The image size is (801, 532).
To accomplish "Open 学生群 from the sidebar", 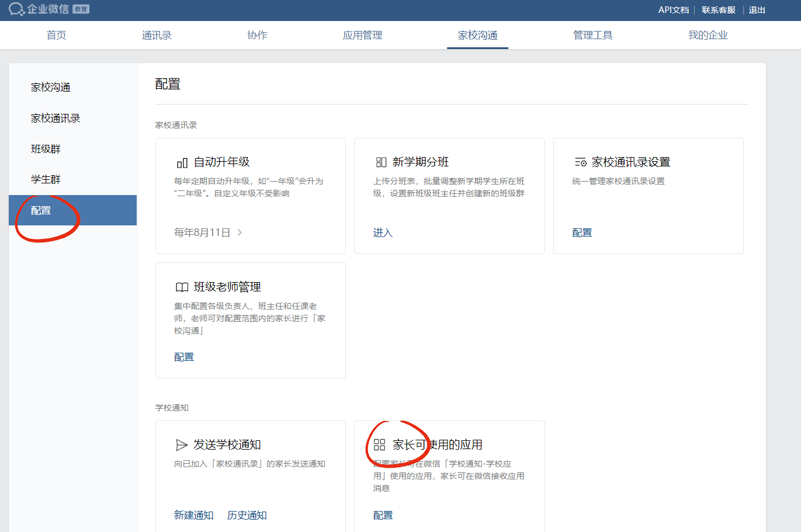I will tap(46, 179).
